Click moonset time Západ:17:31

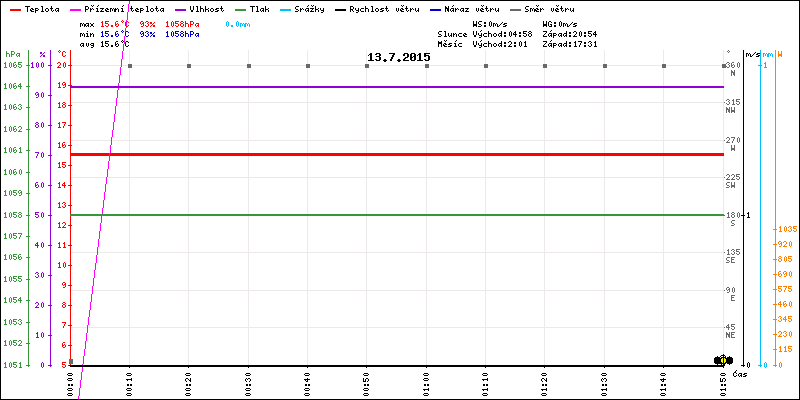570,44
